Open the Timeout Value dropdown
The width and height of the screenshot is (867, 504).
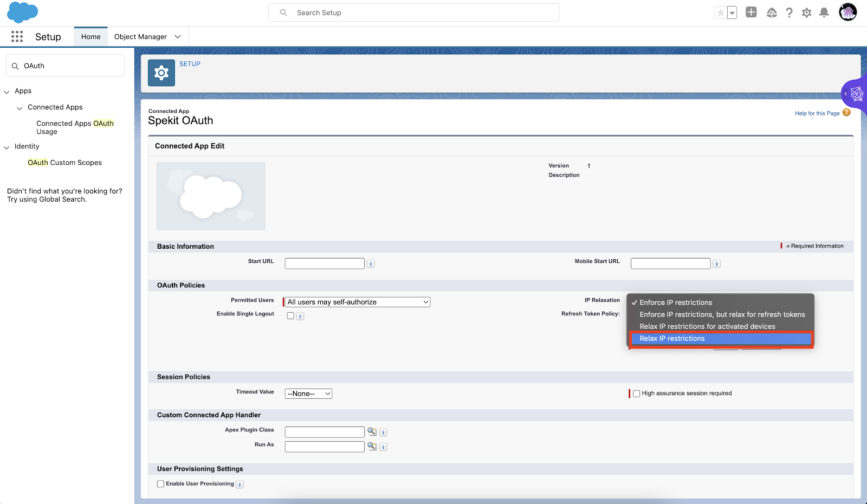coord(308,394)
